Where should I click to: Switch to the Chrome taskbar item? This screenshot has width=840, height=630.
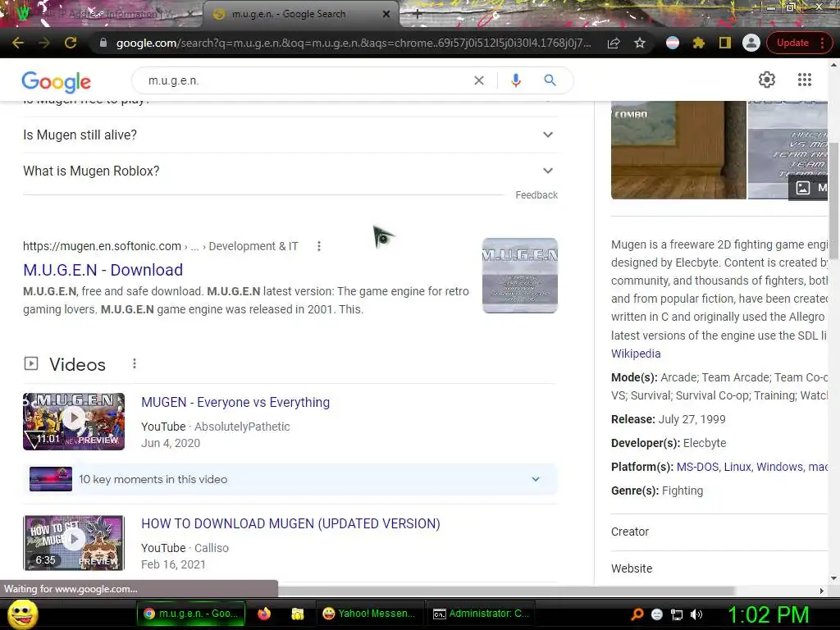point(191,614)
